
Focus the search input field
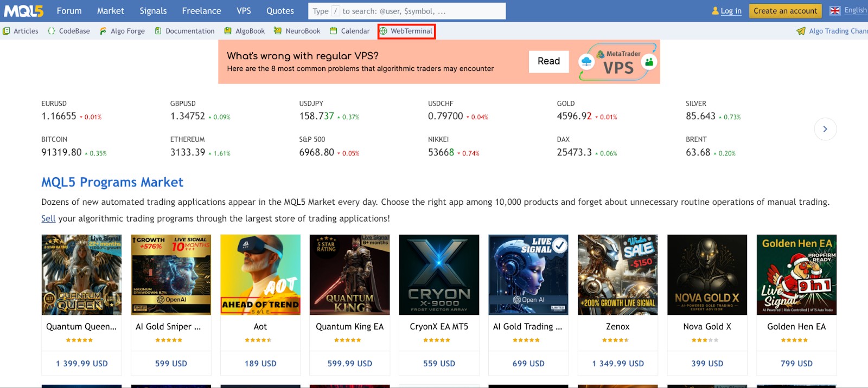(x=407, y=11)
